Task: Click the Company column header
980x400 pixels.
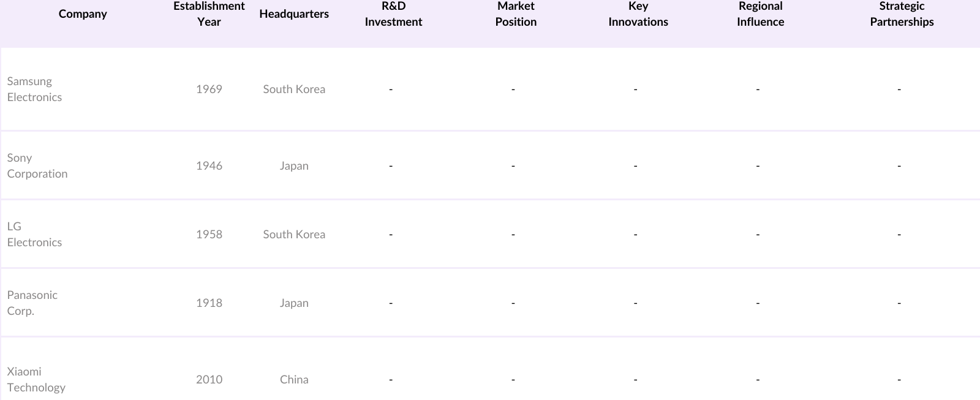Action: [83, 14]
